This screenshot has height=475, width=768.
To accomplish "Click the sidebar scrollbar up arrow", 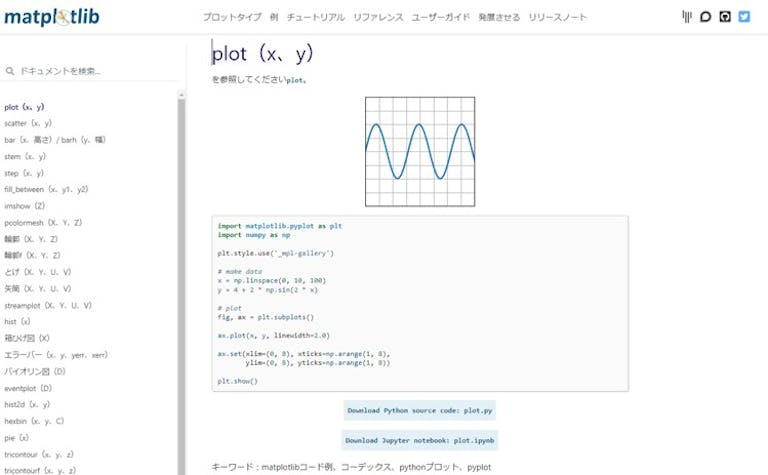I will pos(181,95).
